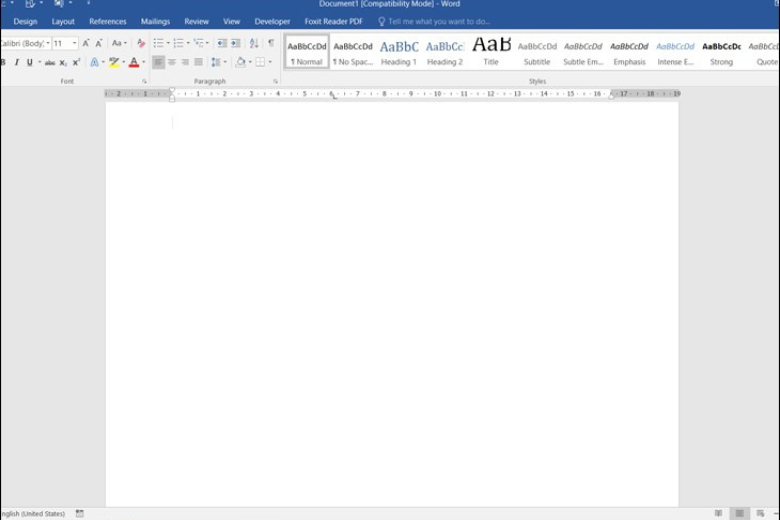Decrease font size with Shrink Font
This screenshot has width=780, height=520.
[98, 43]
